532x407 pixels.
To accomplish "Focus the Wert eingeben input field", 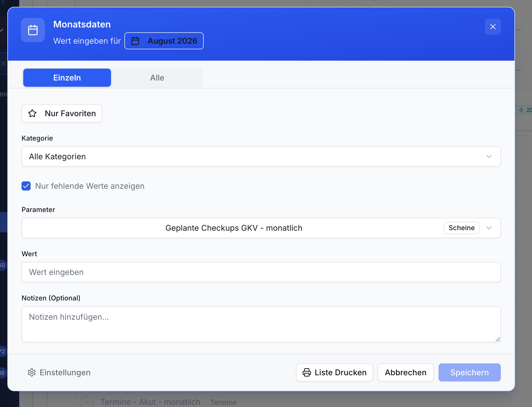I will point(261,272).
